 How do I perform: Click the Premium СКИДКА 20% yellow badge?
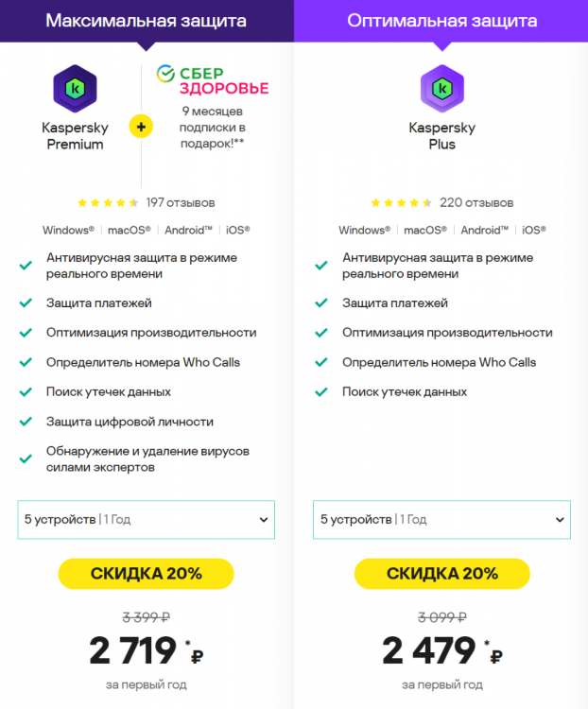(x=146, y=573)
